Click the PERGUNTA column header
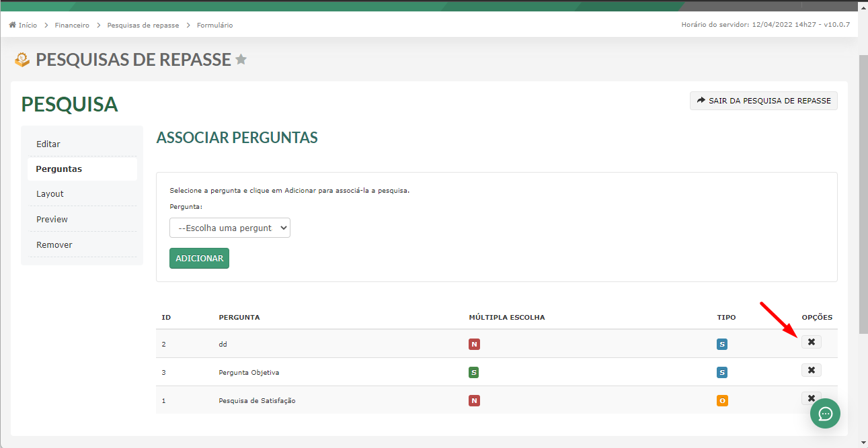Image resolution: width=868 pixels, height=448 pixels. coord(239,317)
